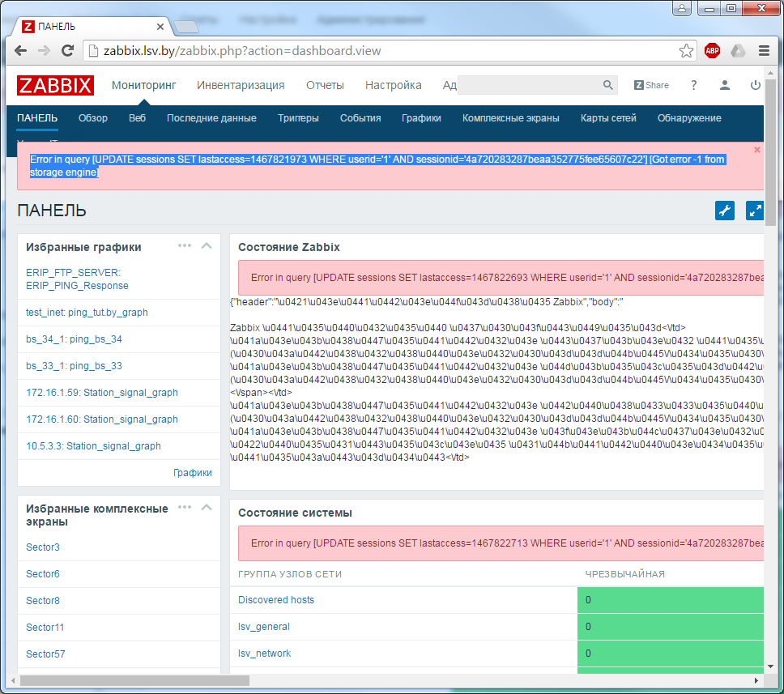Click the vertical scrollbar thumb
Image resolution: width=784 pixels, height=694 pixels.
[x=770, y=152]
